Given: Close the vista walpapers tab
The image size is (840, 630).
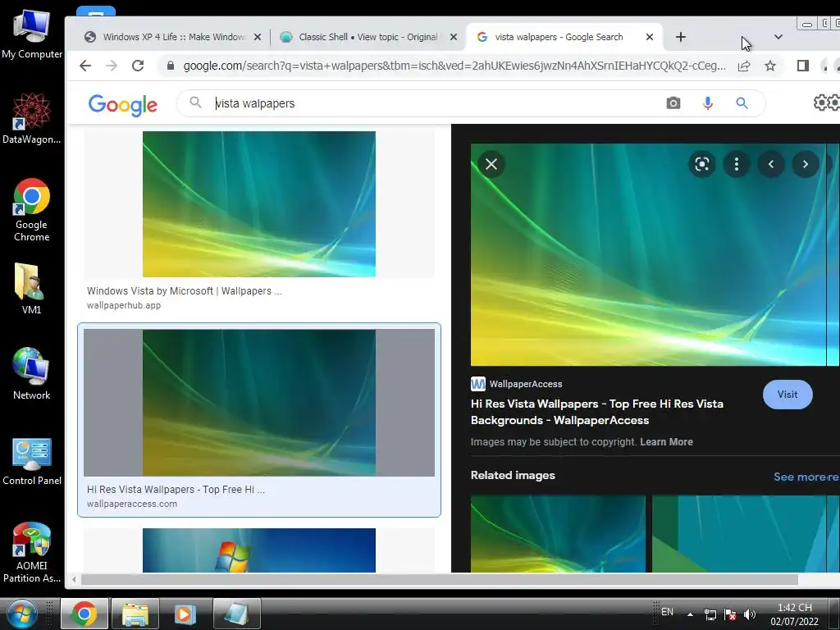Looking at the screenshot, I should coord(650,37).
